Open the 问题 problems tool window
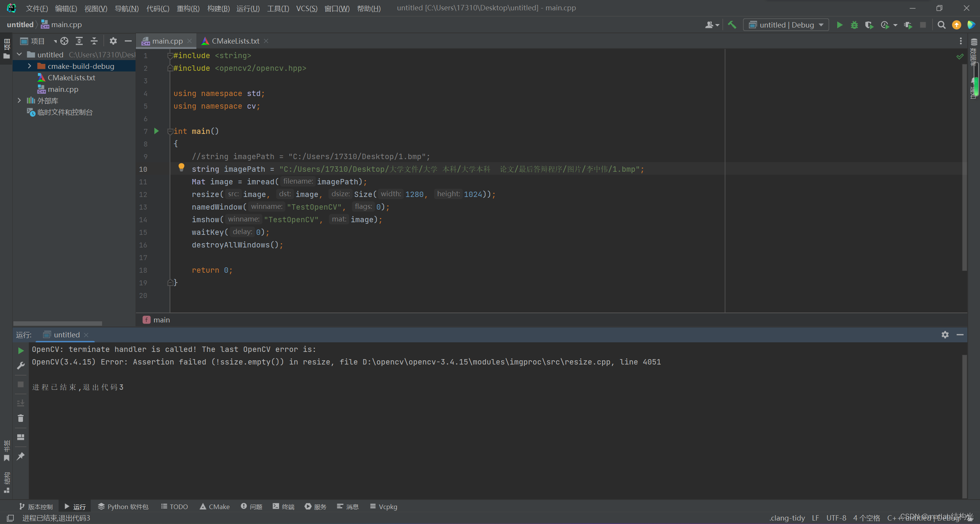 tap(252, 506)
